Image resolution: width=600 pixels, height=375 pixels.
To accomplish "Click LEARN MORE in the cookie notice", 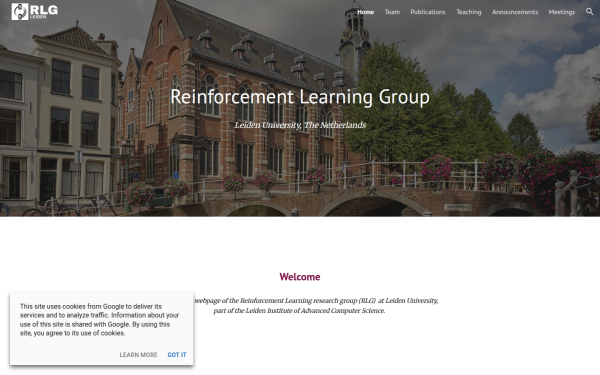I will click(138, 355).
